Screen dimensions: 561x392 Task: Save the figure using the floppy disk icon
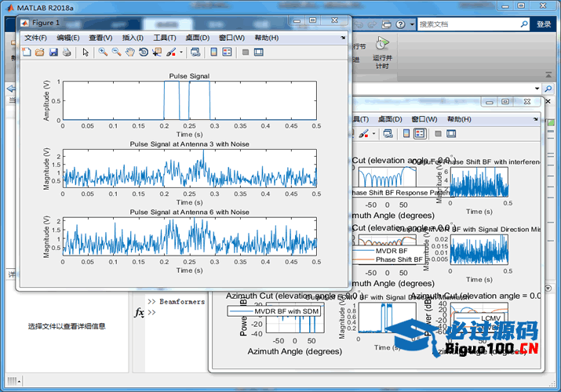tap(53, 53)
